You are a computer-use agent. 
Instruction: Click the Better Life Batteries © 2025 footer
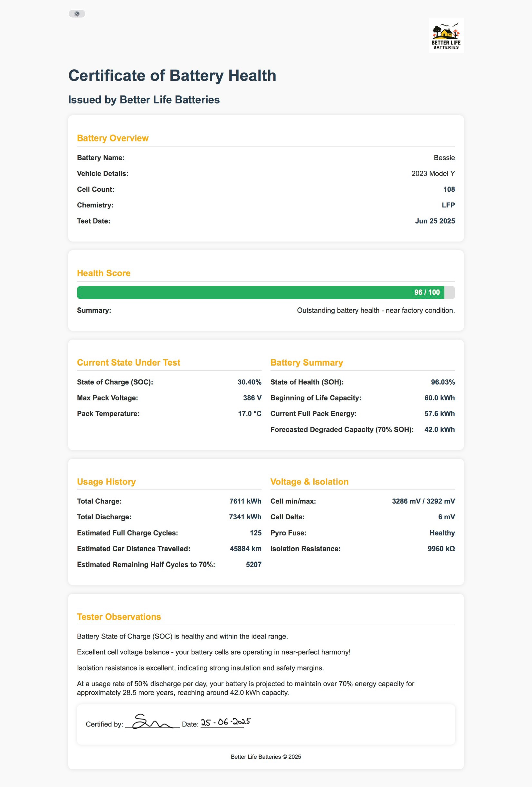[x=266, y=756]
